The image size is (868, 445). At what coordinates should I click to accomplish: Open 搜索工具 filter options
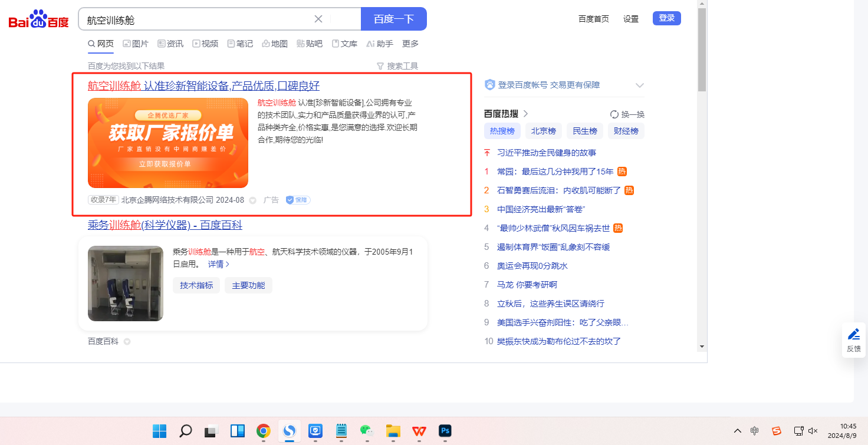tap(397, 66)
